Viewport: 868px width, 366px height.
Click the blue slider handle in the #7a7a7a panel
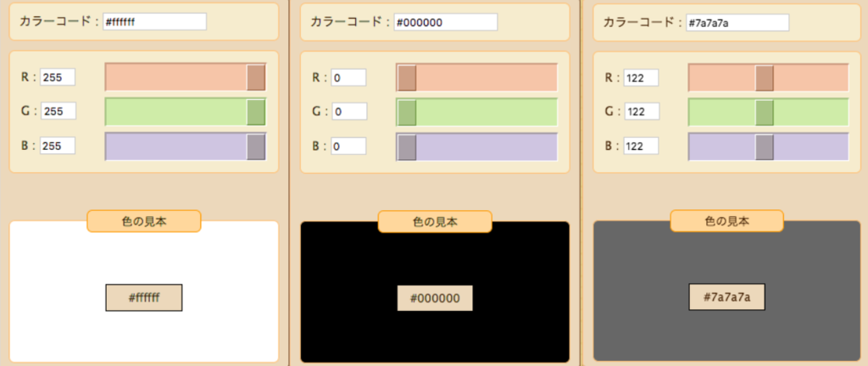765,147
